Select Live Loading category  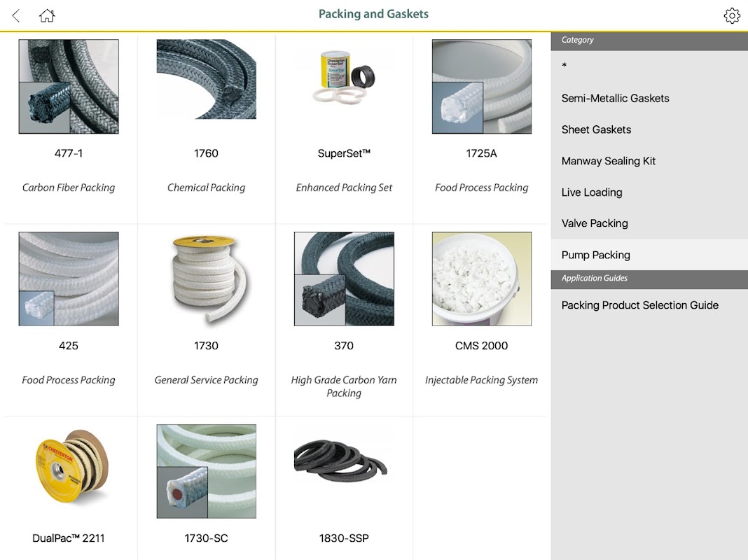point(649,192)
